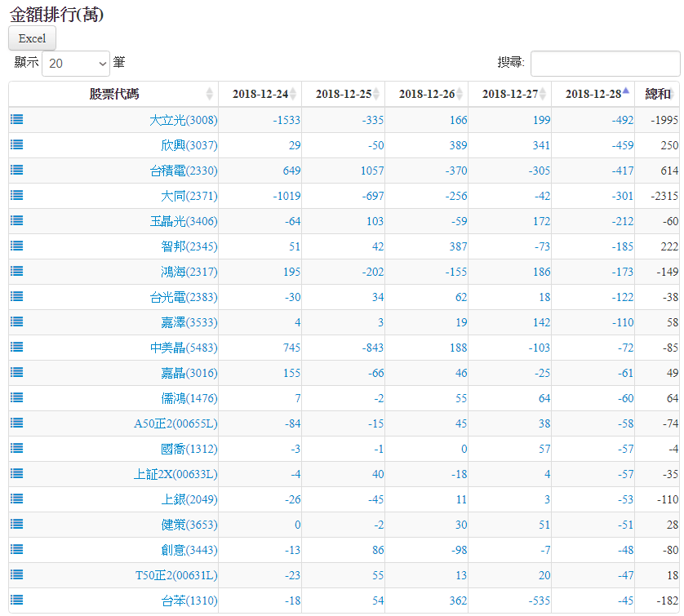Open the 欣興(3037) stock link

pyautogui.click(x=189, y=145)
